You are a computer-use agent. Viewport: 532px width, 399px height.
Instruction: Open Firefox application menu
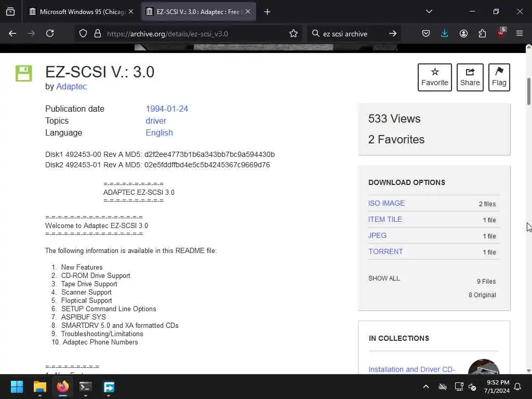tap(520, 33)
